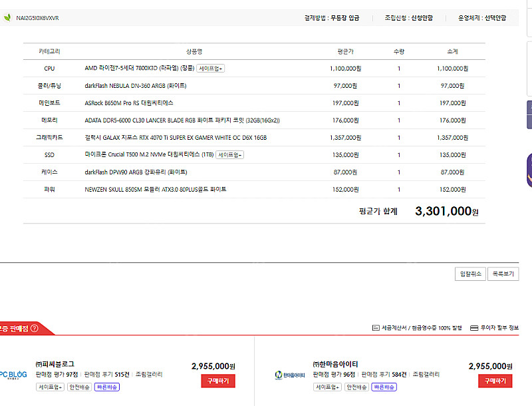Click the 평균가 합계 total 3,301,000원
This screenshot has height=406, width=532.
pyautogui.click(x=446, y=211)
